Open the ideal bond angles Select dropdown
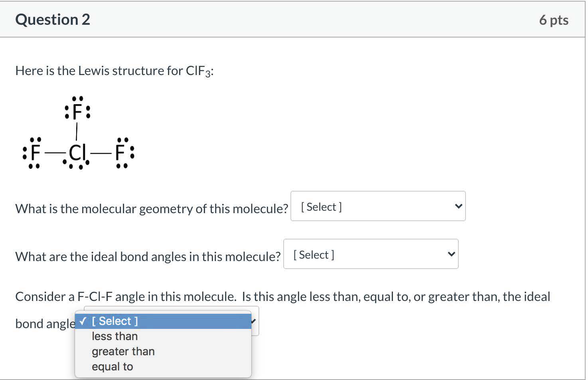 click(x=370, y=254)
